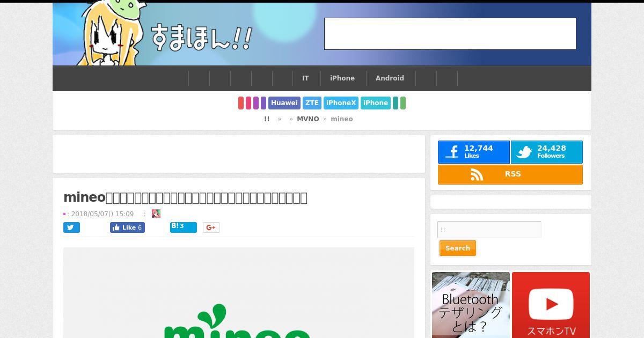This screenshot has width=644, height=338.
Task: Share the article on Google+ icon
Action: coord(211,227)
